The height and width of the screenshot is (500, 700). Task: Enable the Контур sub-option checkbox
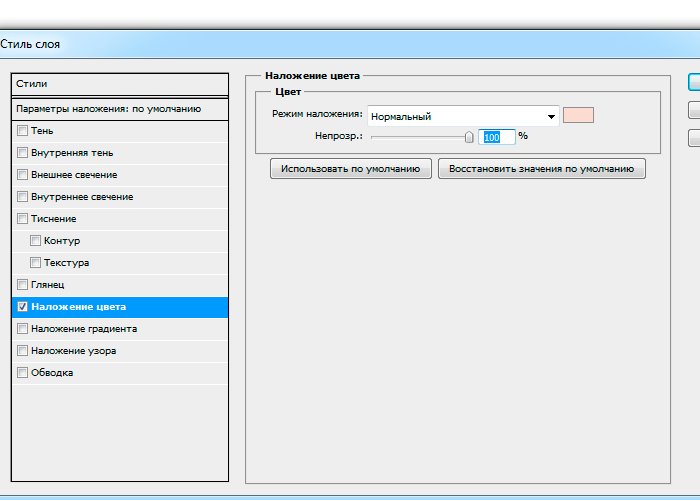point(36,241)
